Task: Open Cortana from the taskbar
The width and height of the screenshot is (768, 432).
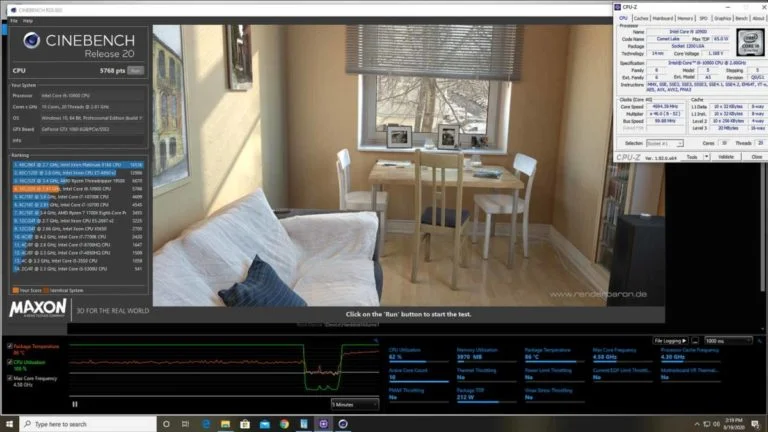Action: pyautogui.click(x=166, y=424)
